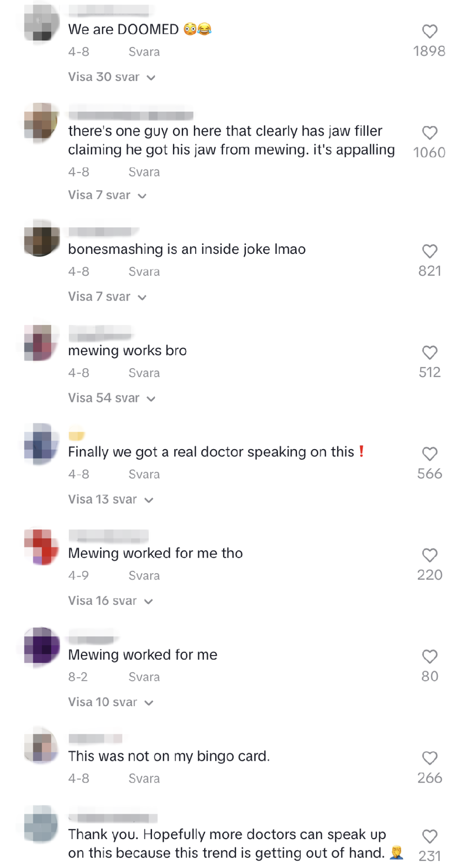The image size is (465, 868).
Task: Like 'Mewing worked for me tho' comment
Action: tap(429, 555)
